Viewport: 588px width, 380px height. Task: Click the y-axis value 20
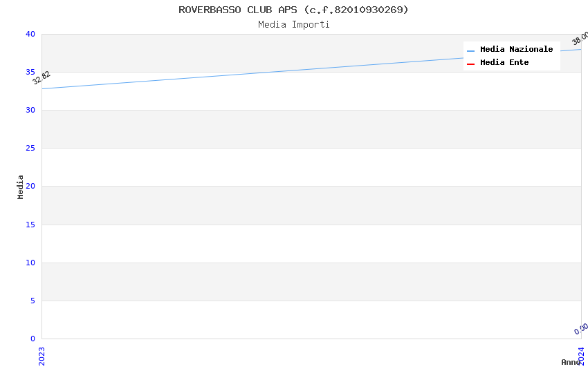(30, 186)
